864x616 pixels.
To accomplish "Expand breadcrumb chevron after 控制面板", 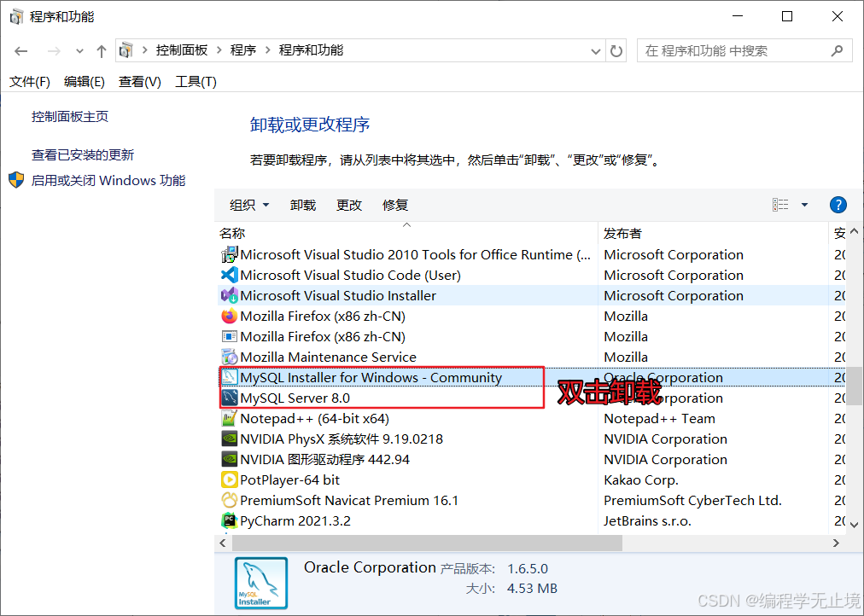I will 219,50.
